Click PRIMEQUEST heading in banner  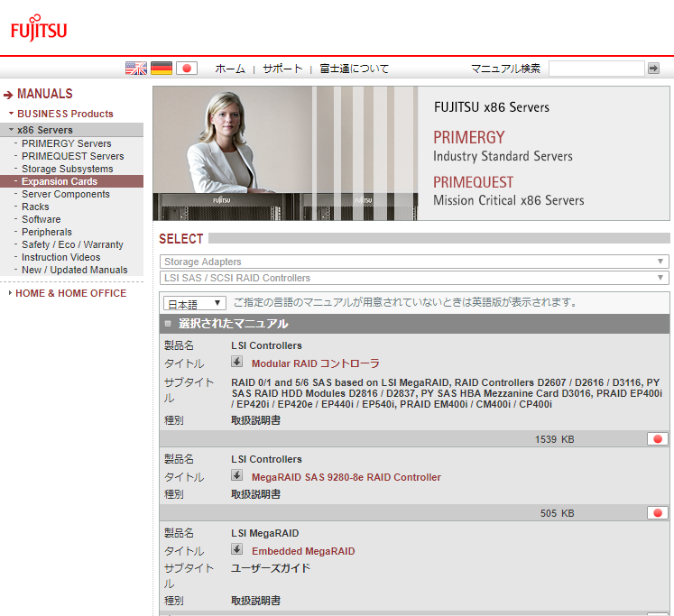click(474, 182)
